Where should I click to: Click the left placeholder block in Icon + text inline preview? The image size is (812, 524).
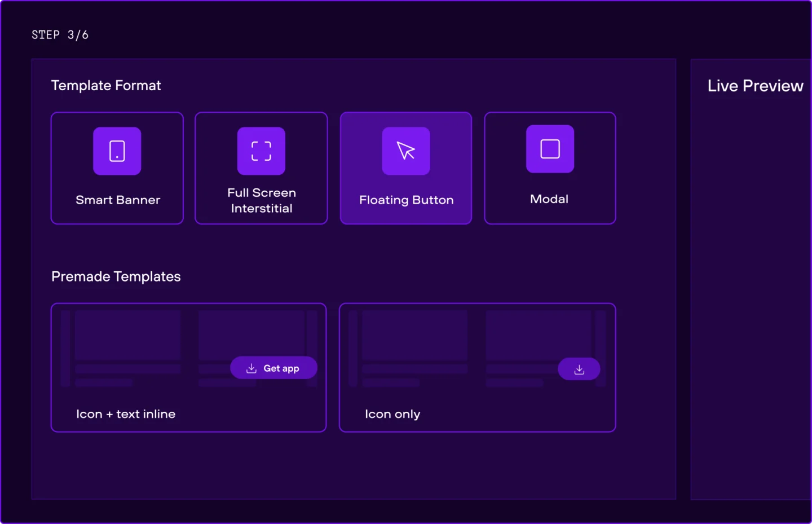[x=127, y=335]
